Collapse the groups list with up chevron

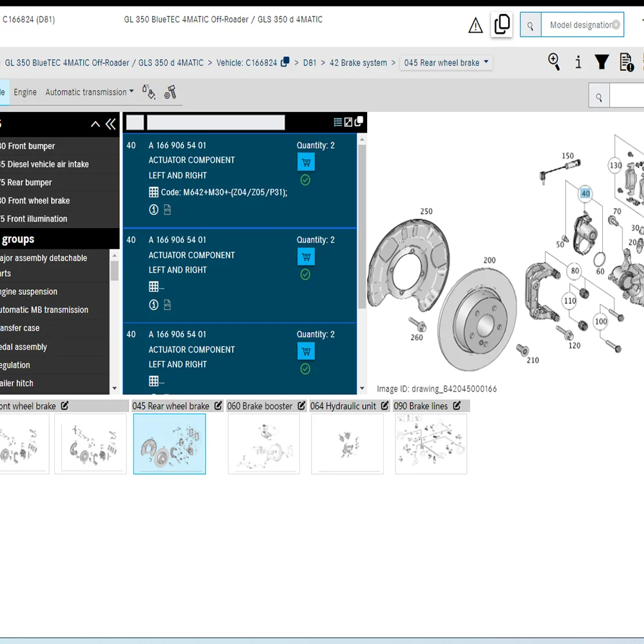pos(95,124)
